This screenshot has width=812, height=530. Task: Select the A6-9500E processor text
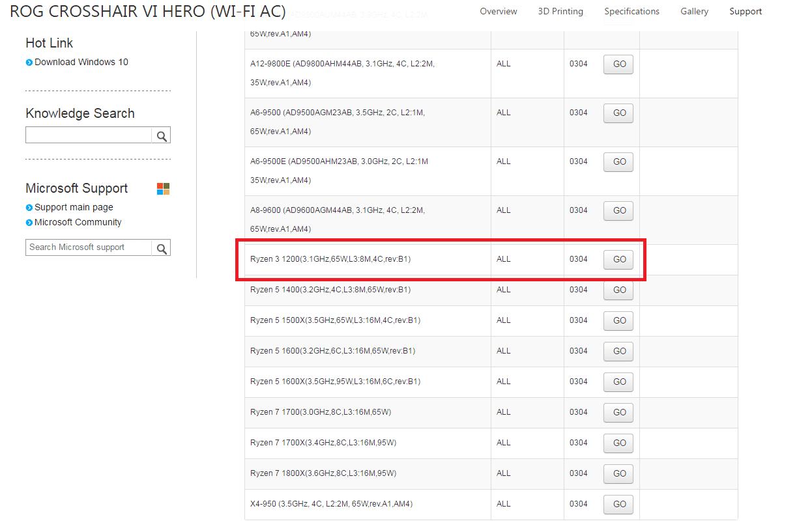[339, 171]
